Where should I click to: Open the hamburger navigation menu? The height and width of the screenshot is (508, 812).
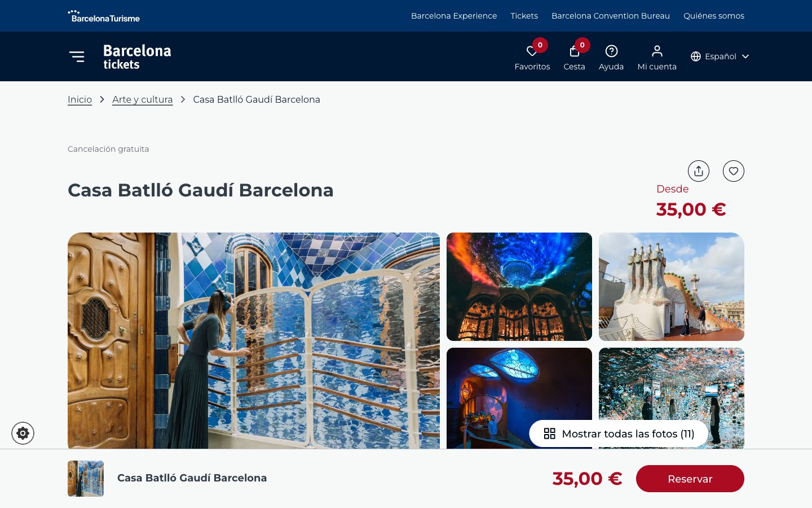(77, 56)
